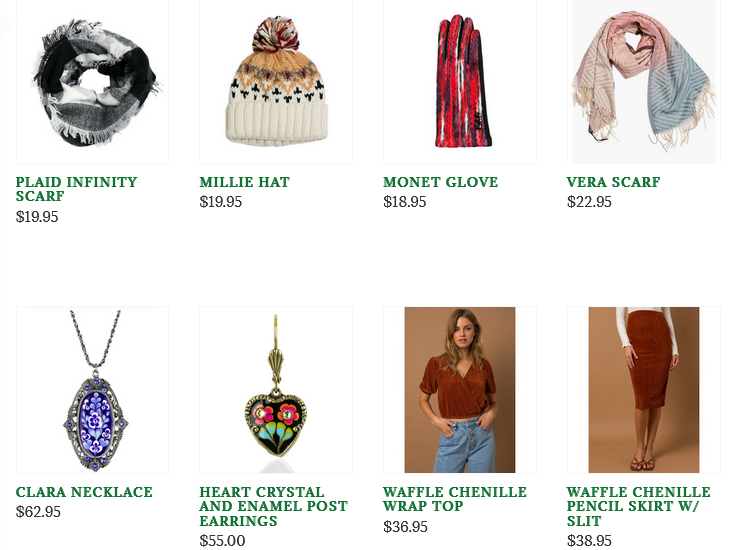Open Waffle Chenille Pencil Skirt w/ Slit link
Viewport: 742px width, 550px height.
coord(638,506)
